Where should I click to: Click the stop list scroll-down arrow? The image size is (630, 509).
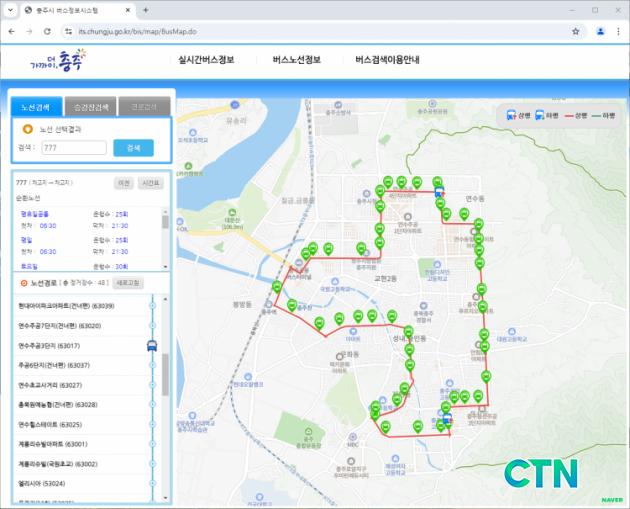point(165,498)
